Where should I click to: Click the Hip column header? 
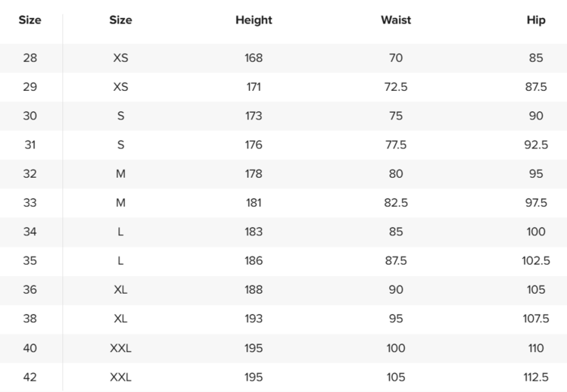click(x=536, y=20)
